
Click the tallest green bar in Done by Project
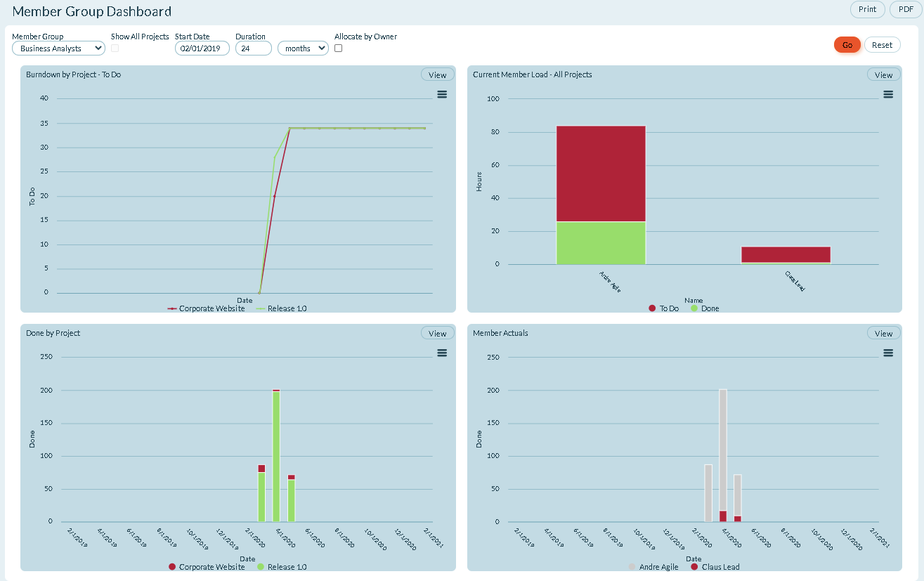pyautogui.click(x=276, y=456)
